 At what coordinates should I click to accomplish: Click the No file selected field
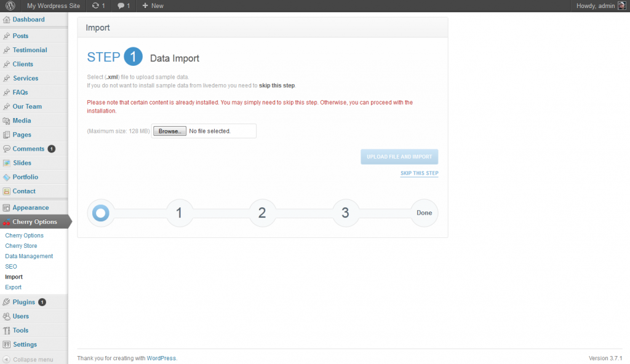(x=210, y=131)
